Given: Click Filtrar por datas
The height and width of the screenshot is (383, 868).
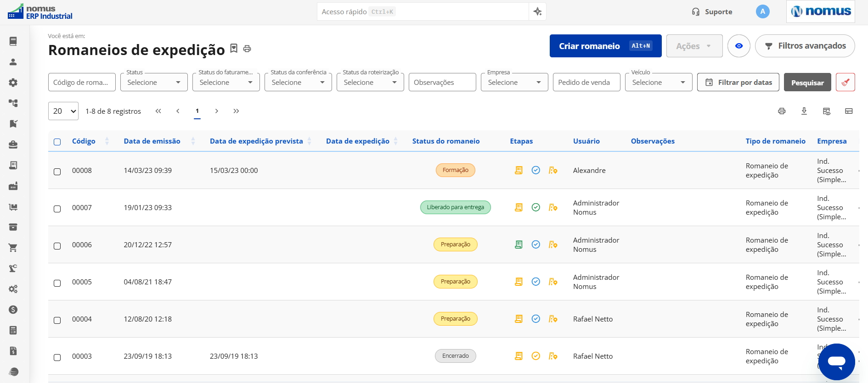Looking at the screenshot, I should pos(738,82).
